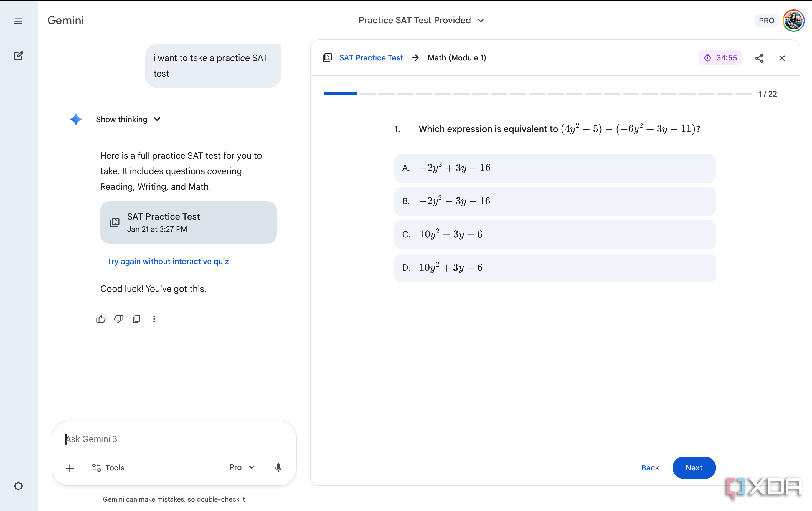The height and width of the screenshot is (511, 812).
Task: Select answer C, 10y² − 3y + 6
Action: click(555, 234)
